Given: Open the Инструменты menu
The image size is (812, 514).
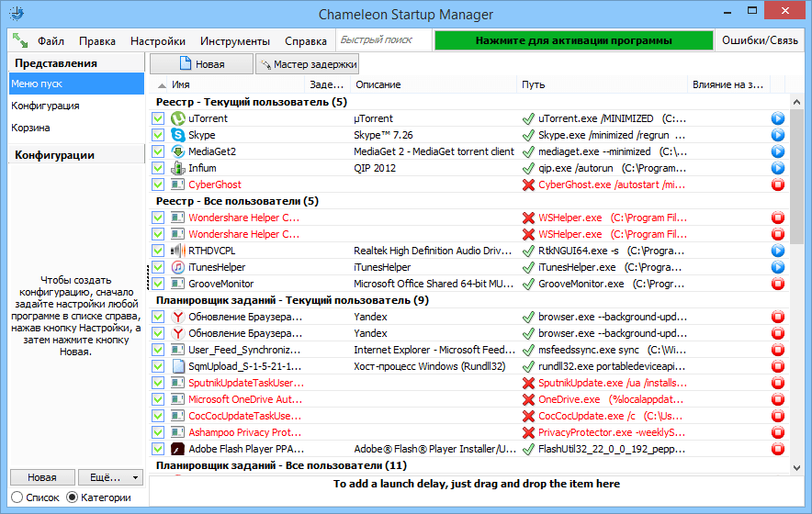Looking at the screenshot, I should click(x=235, y=41).
